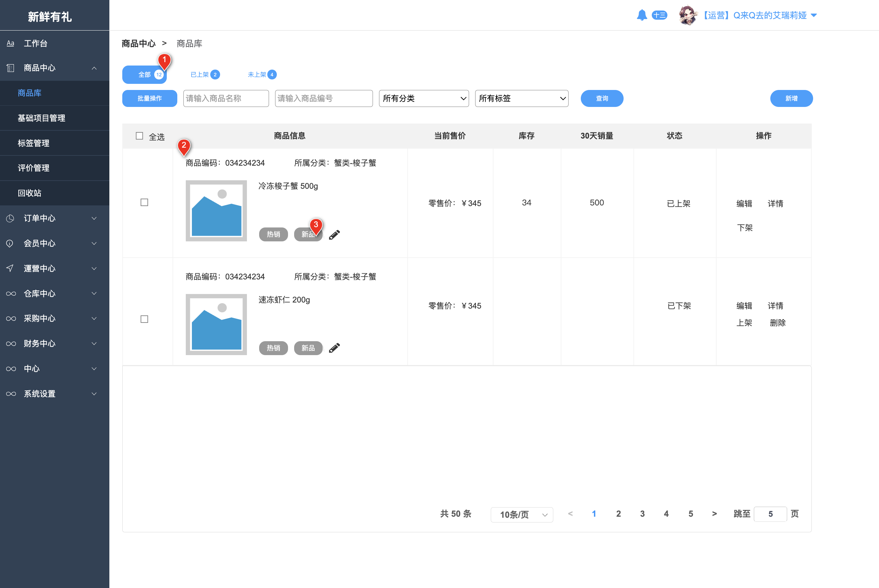Open 评价管理 in the sidebar
Screen dimensions: 879x588
55,168
